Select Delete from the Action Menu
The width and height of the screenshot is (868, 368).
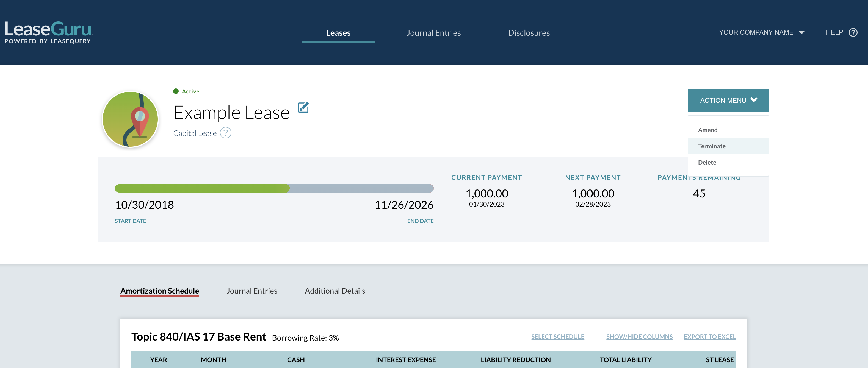[x=707, y=162]
